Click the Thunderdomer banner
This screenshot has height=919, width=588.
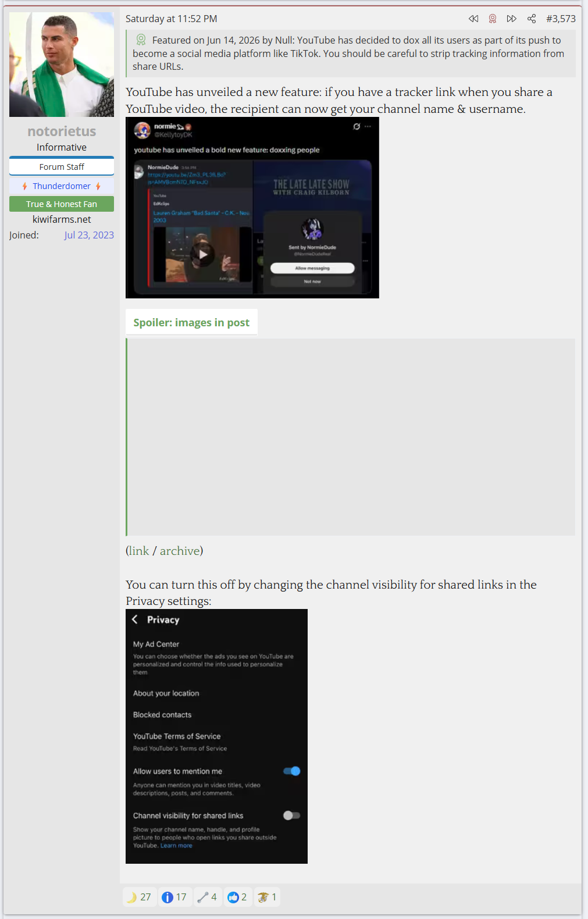tap(62, 186)
